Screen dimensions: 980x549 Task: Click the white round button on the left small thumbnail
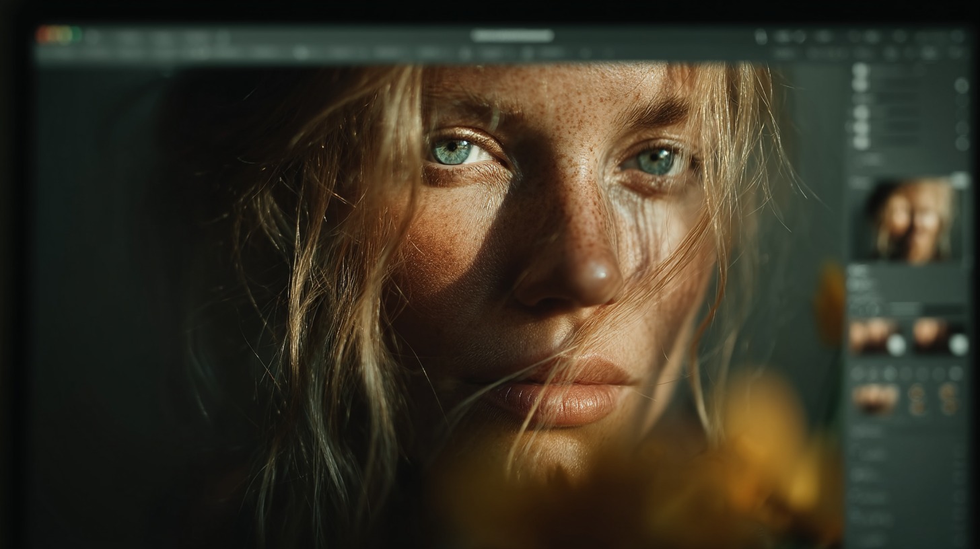click(896, 344)
